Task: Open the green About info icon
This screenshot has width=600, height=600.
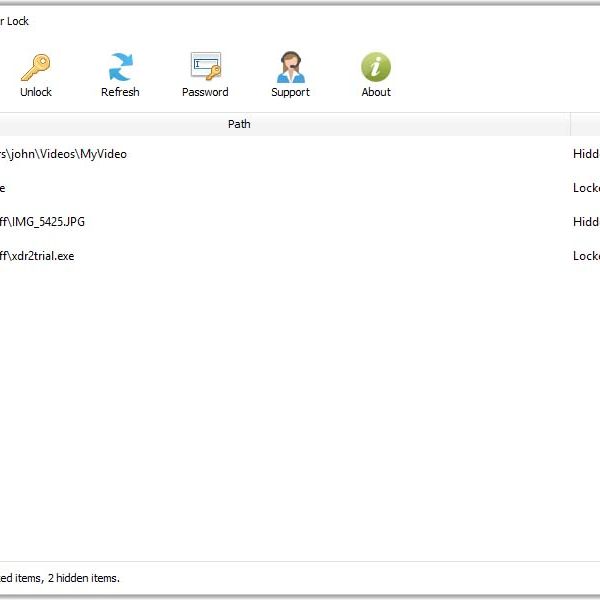Action: pos(376,67)
